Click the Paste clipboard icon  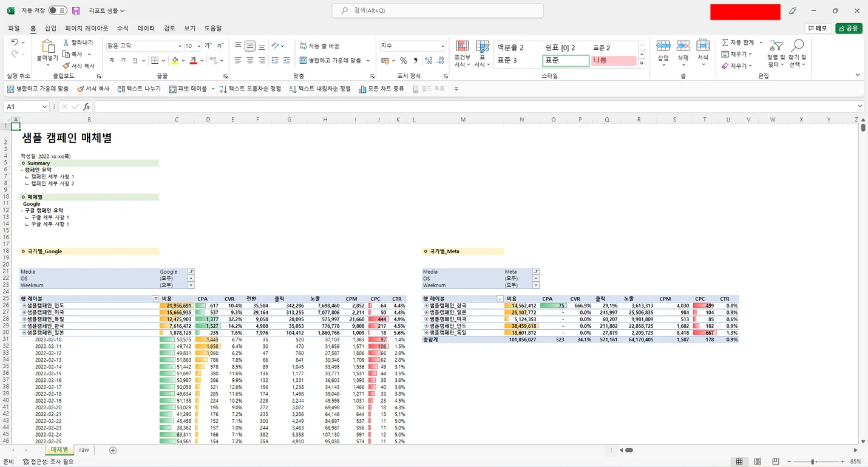coord(47,47)
